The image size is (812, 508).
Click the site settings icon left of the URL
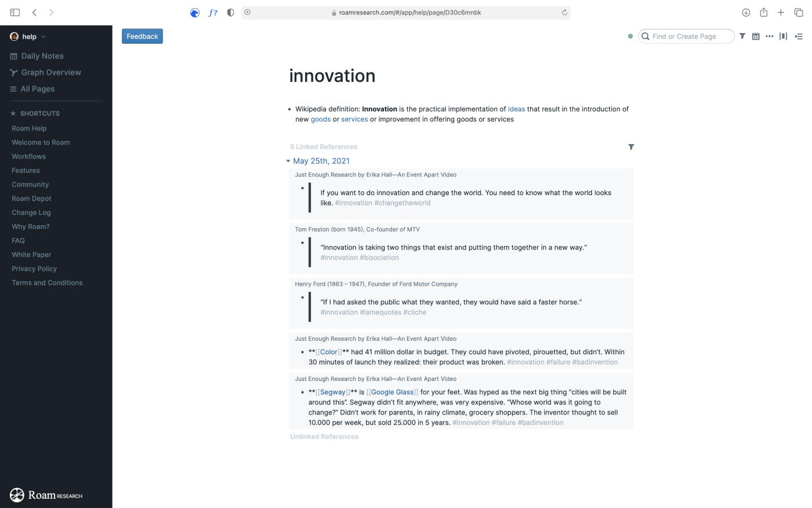coord(248,12)
